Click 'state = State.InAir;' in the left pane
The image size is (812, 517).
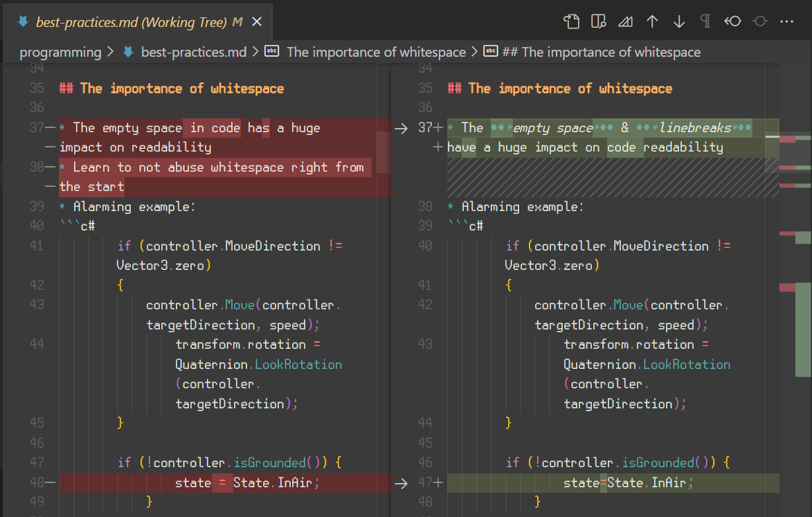(247, 483)
